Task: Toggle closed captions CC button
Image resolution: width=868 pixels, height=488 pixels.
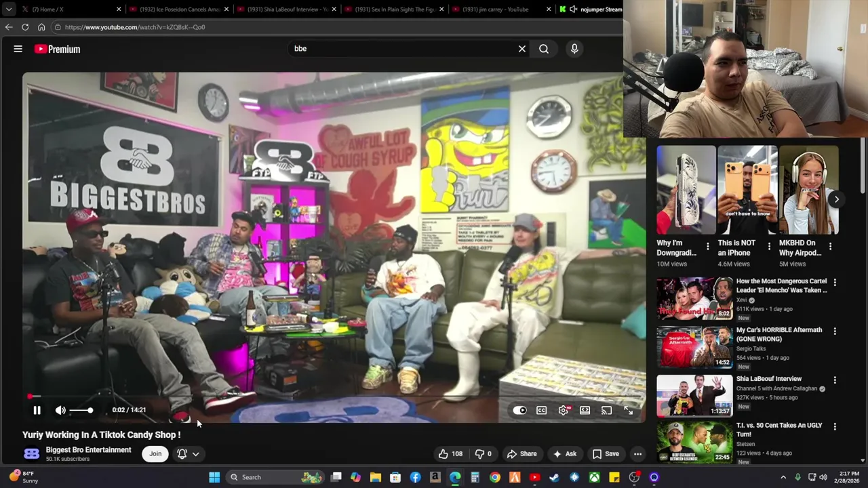Action: (x=541, y=410)
